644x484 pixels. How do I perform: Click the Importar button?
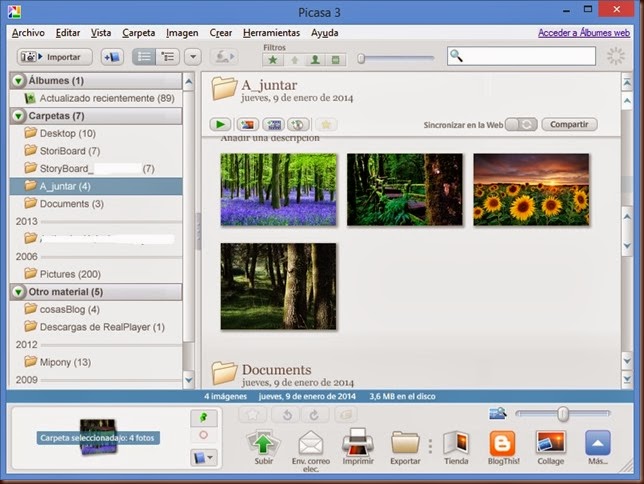(55, 57)
